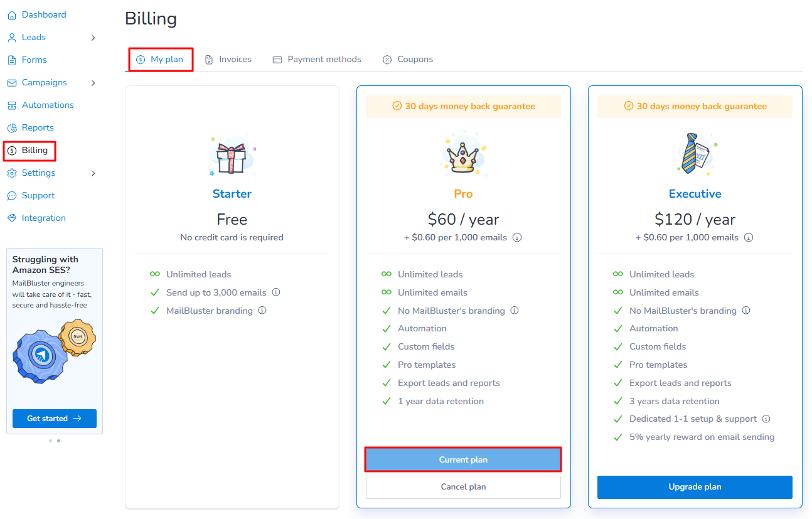812x519 pixels.
Task: Click the Leads person icon
Action: (x=12, y=38)
